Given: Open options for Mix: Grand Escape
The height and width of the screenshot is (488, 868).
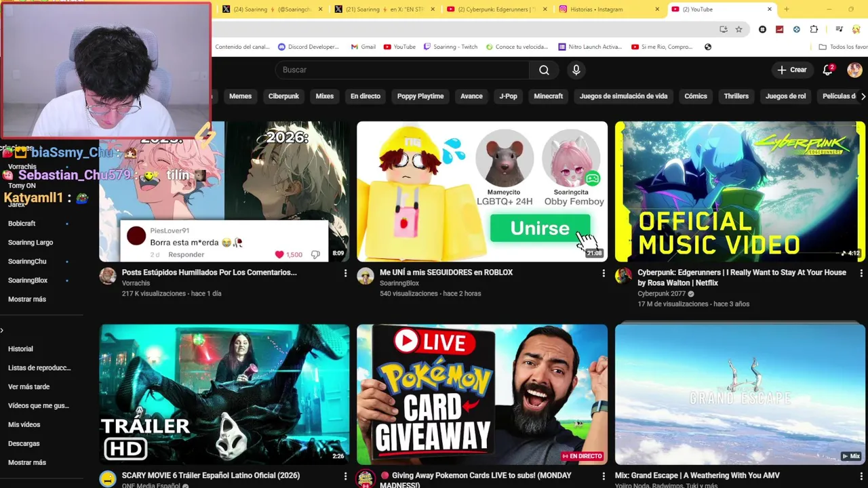Looking at the screenshot, I should tap(861, 476).
